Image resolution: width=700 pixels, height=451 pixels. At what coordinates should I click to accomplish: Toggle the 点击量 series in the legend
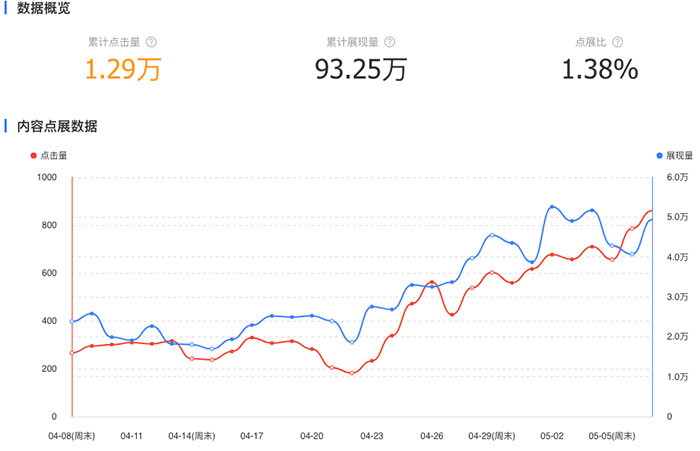49,156
